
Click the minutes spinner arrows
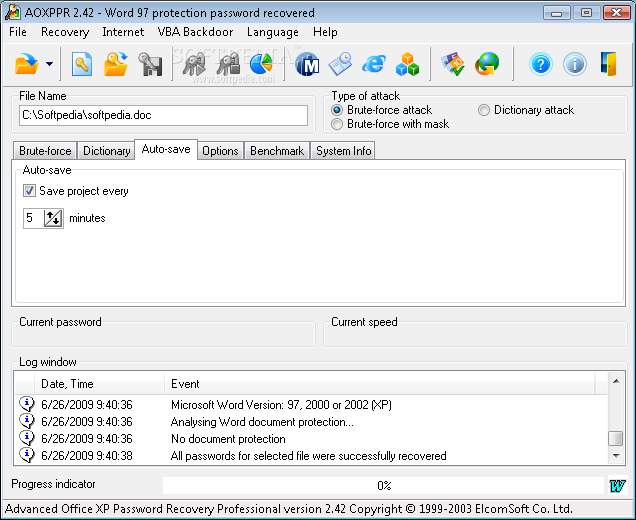point(53,218)
